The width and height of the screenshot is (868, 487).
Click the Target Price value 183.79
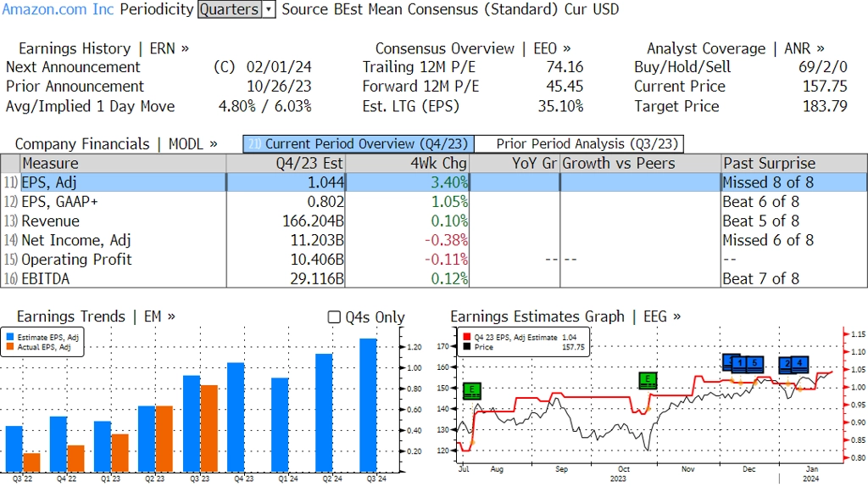(825, 106)
